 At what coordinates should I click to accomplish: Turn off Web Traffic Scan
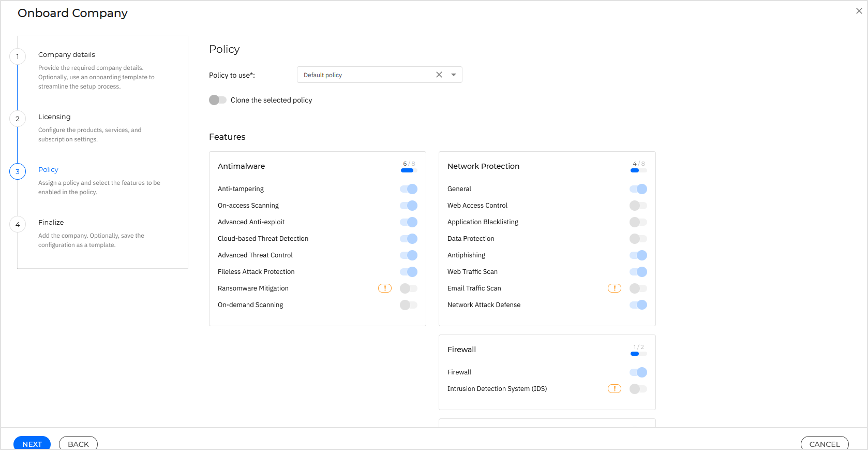pyautogui.click(x=638, y=272)
